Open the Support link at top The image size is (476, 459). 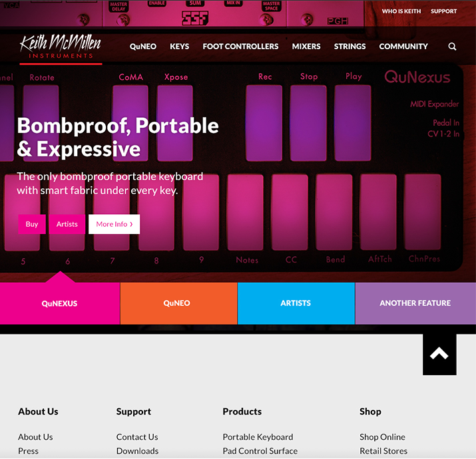click(x=443, y=11)
